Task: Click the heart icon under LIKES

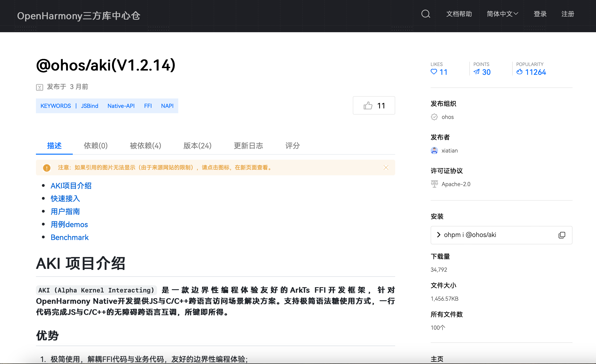Action: (433, 72)
